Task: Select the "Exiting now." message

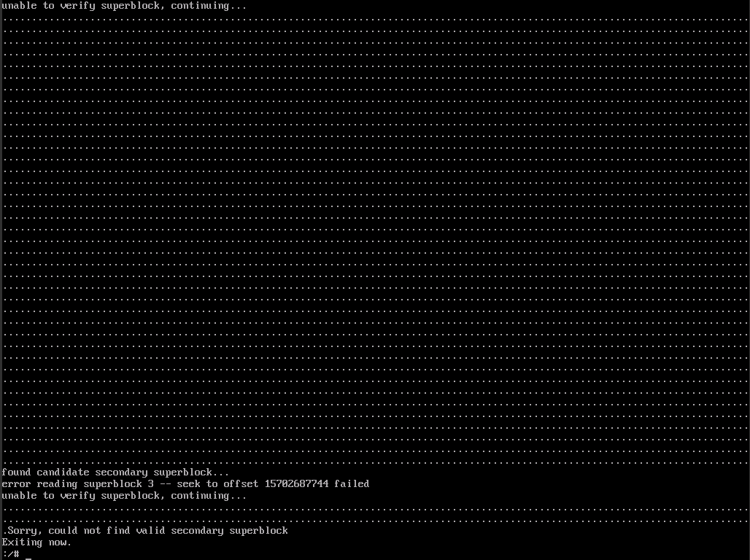Action: [36, 542]
